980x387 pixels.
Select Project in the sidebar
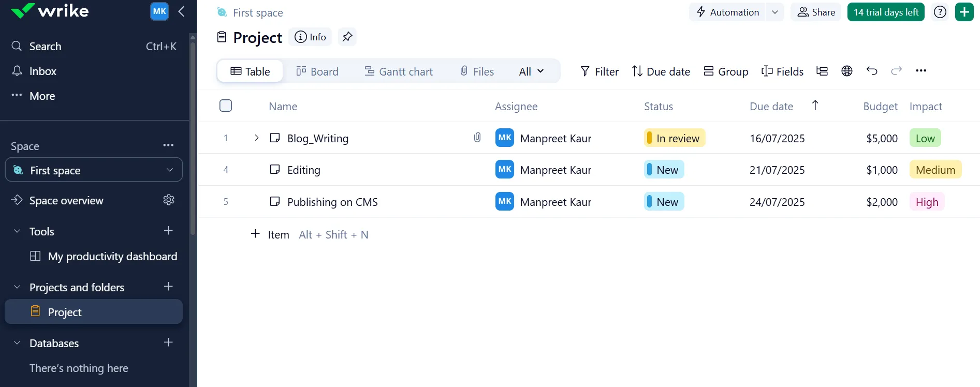pos(94,311)
